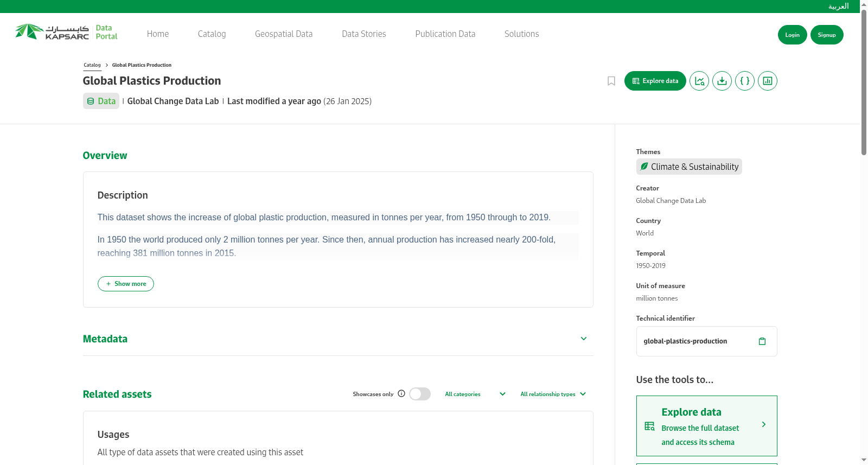This screenshot has width=868, height=465.
Task: Open the Data Stories menu
Action: [x=364, y=34]
